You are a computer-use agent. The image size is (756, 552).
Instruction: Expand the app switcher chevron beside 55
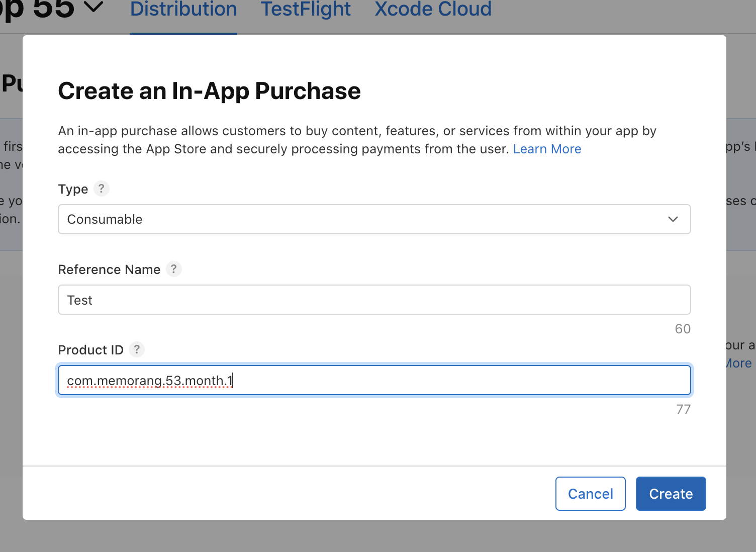[x=93, y=8]
